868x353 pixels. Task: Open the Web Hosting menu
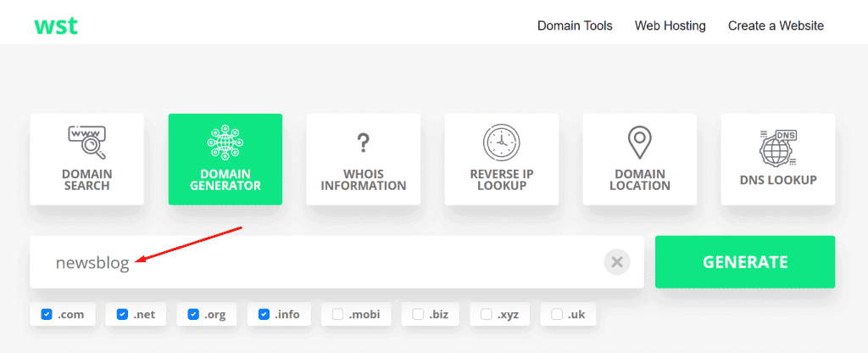pyautogui.click(x=670, y=25)
